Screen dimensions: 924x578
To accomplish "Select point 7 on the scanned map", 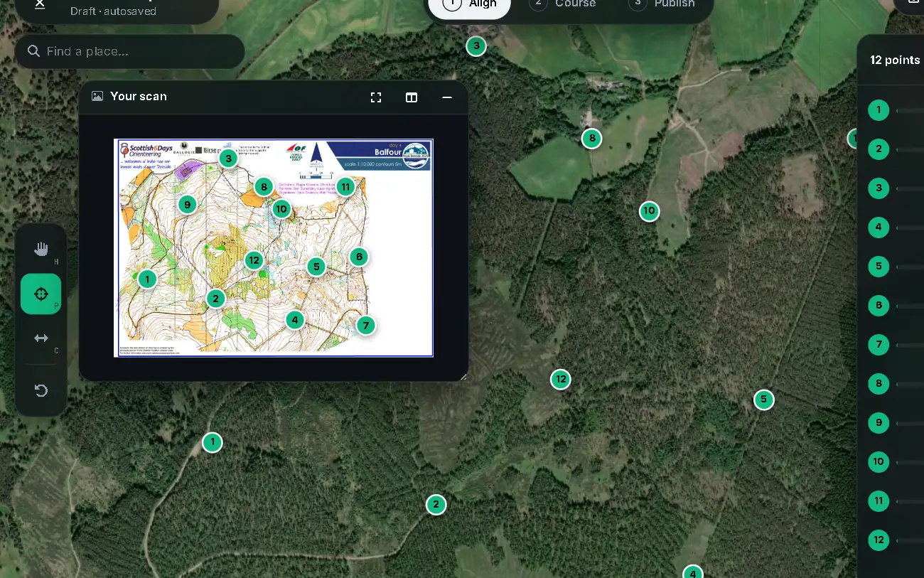I will pos(365,326).
